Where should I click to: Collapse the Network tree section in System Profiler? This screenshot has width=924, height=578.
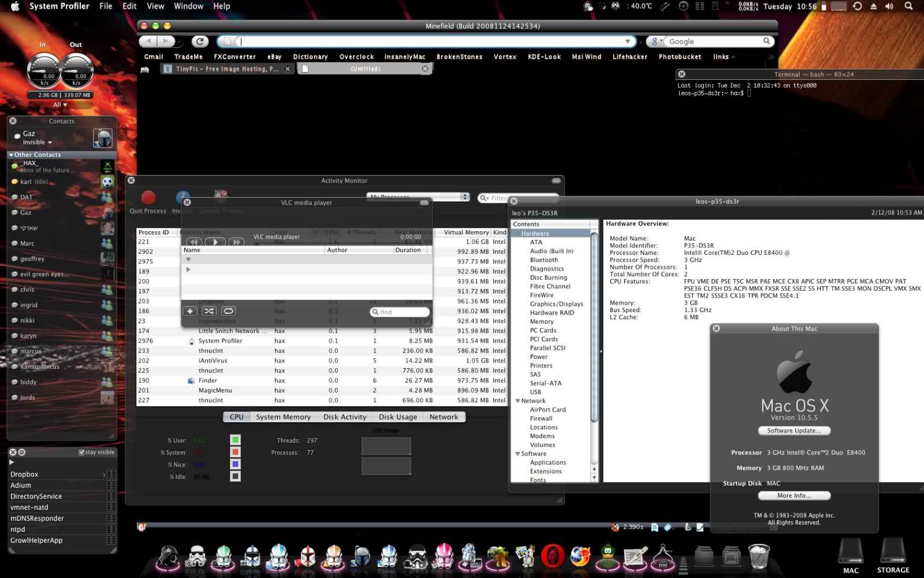point(518,401)
